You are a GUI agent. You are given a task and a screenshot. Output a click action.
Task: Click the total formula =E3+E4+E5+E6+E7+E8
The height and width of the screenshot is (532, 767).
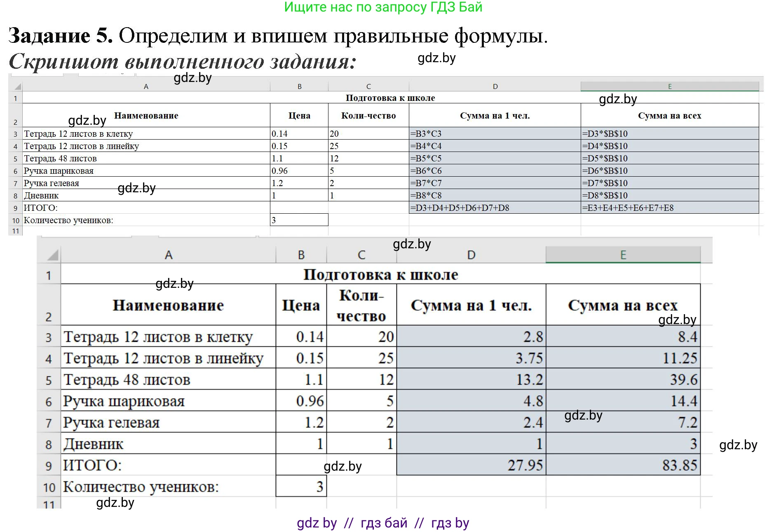670,208
